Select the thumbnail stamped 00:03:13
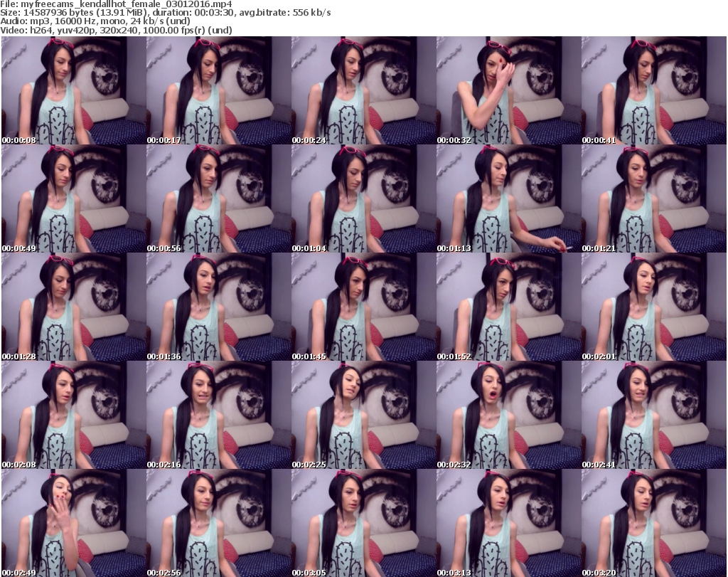Image resolution: width=728 pixels, height=577 pixels. [508, 523]
